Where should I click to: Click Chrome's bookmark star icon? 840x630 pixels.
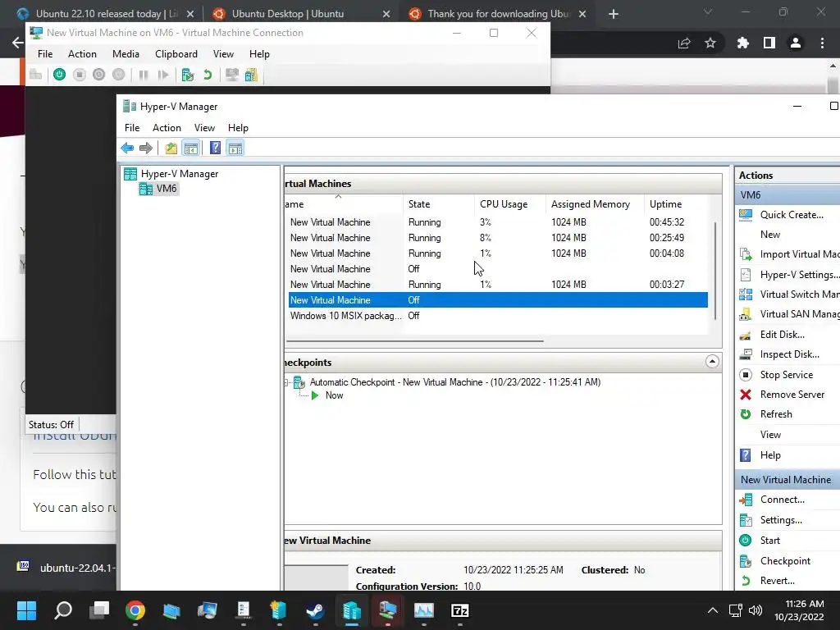coord(710,43)
